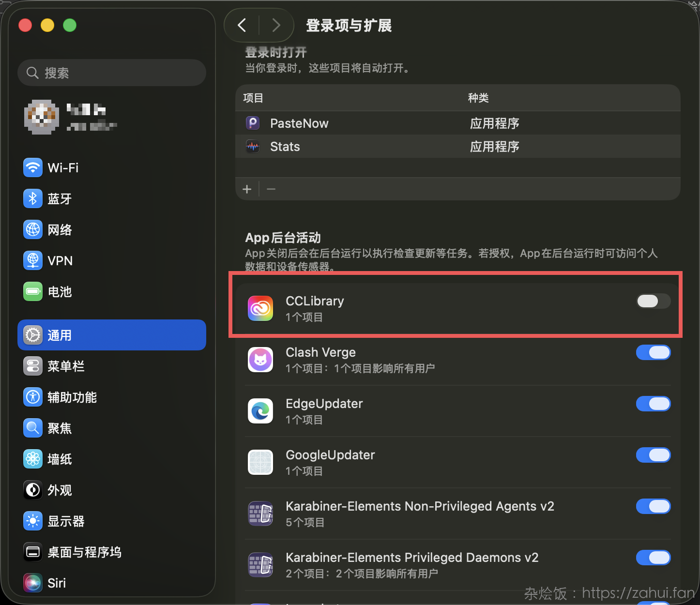Click the GoogleUpdater app name text
The height and width of the screenshot is (605, 700).
coord(330,455)
